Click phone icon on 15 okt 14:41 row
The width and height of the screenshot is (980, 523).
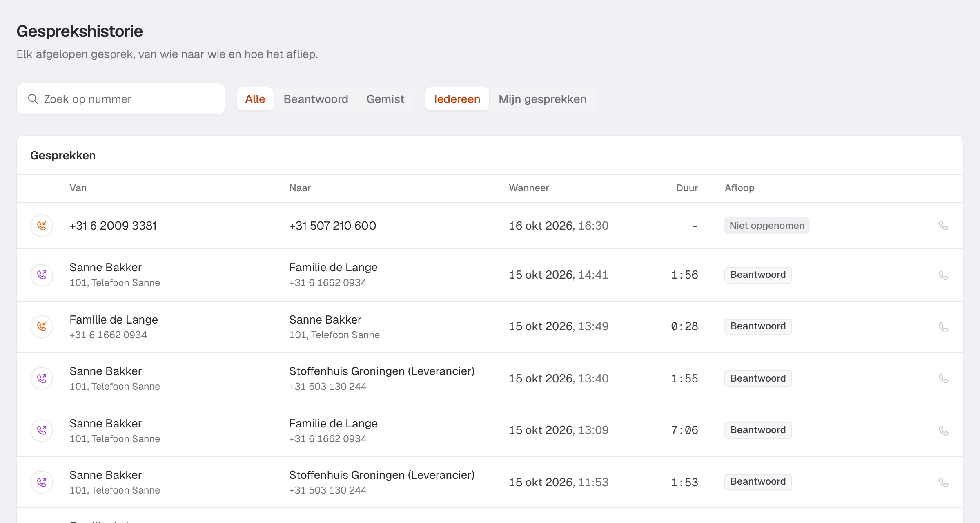tap(943, 275)
